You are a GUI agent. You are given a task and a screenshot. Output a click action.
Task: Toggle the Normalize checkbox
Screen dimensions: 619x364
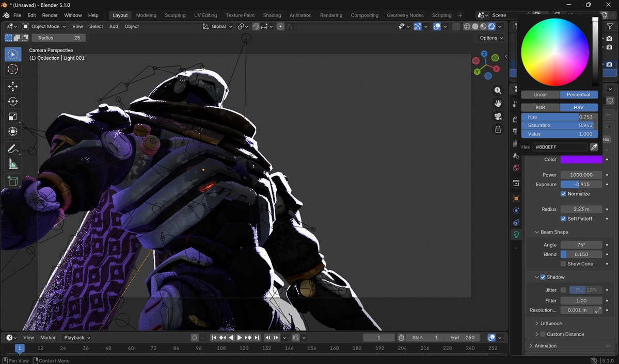[563, 194]
